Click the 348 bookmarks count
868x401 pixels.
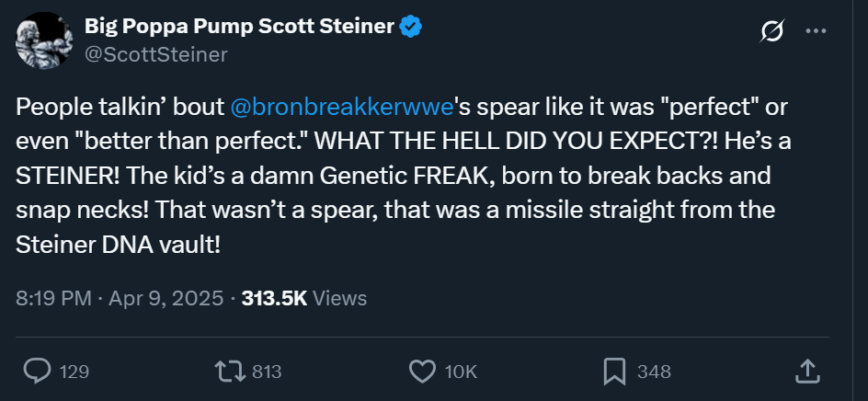(654, 372)
